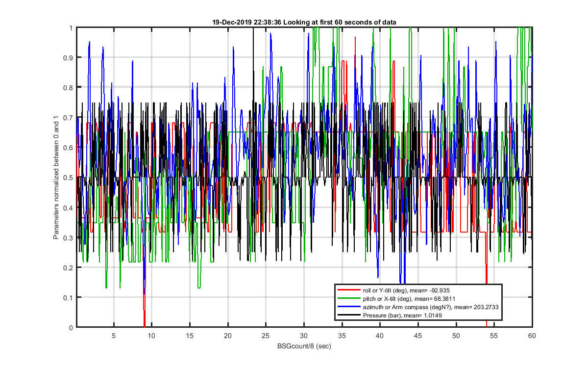Click y-axis tick label 0.4

(68, 208)
